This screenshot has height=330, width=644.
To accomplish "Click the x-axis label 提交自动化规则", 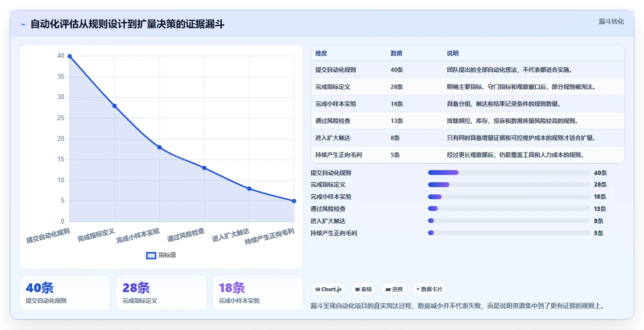I will coord(48,235).
